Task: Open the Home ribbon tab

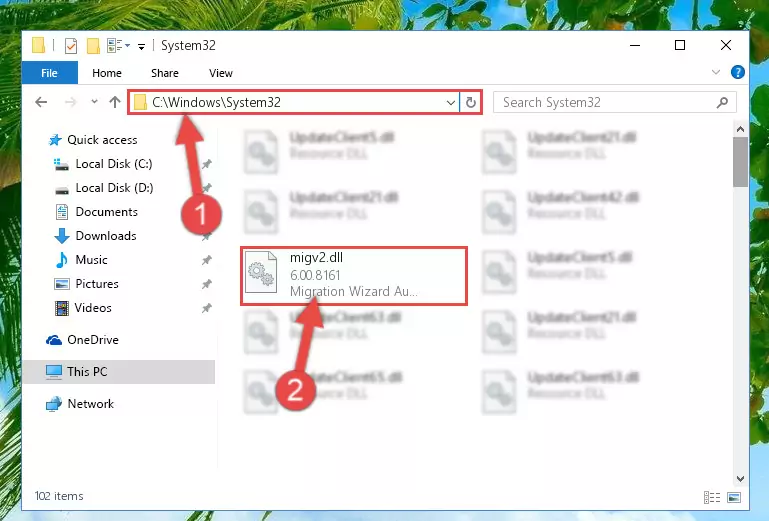Action: tap(107, 73)
